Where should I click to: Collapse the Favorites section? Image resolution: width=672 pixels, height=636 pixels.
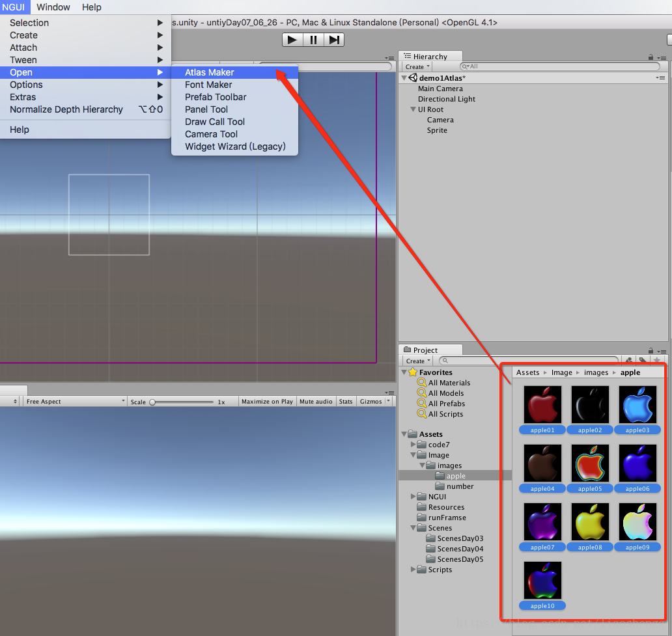[x=404, y=372]
